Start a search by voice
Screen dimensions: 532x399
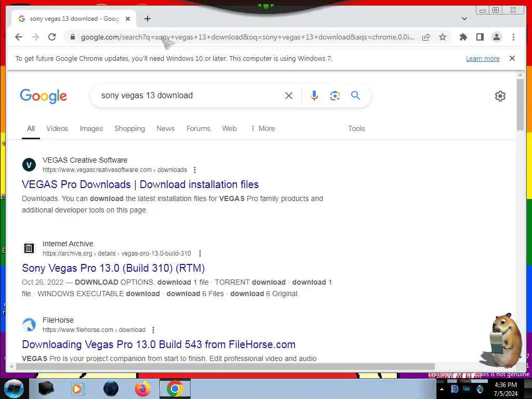click(314, 96)
